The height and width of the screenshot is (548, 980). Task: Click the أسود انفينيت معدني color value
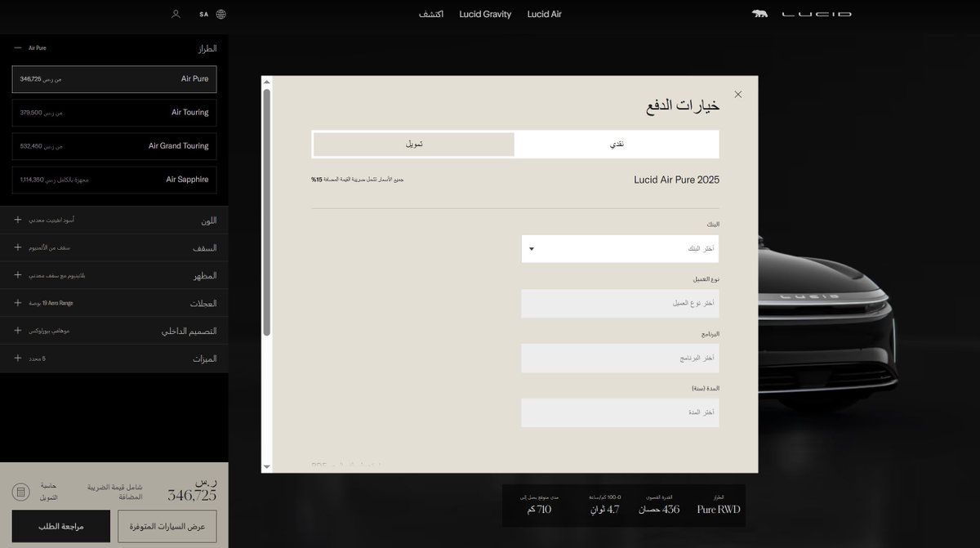click(x=53, y=221)
